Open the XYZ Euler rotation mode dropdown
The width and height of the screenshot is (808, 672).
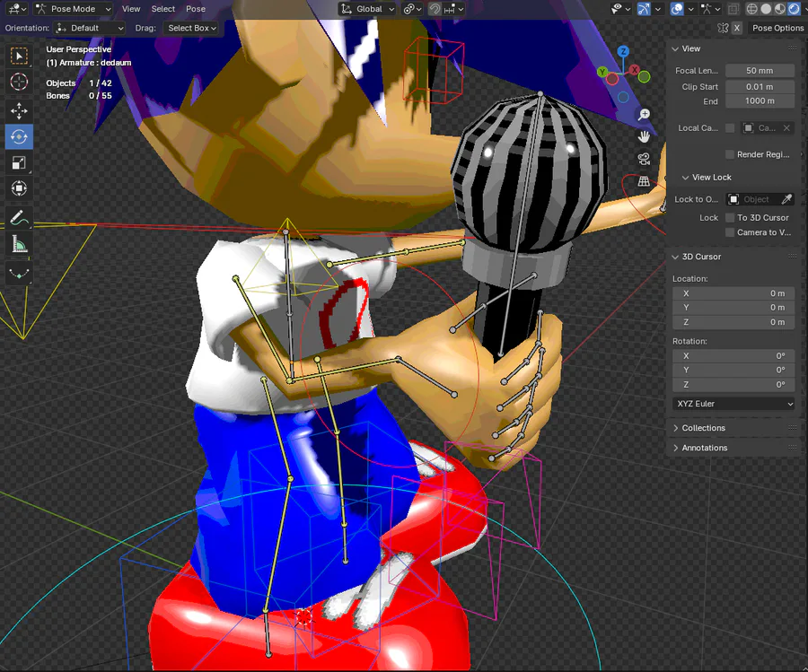[x=733, y=404]
